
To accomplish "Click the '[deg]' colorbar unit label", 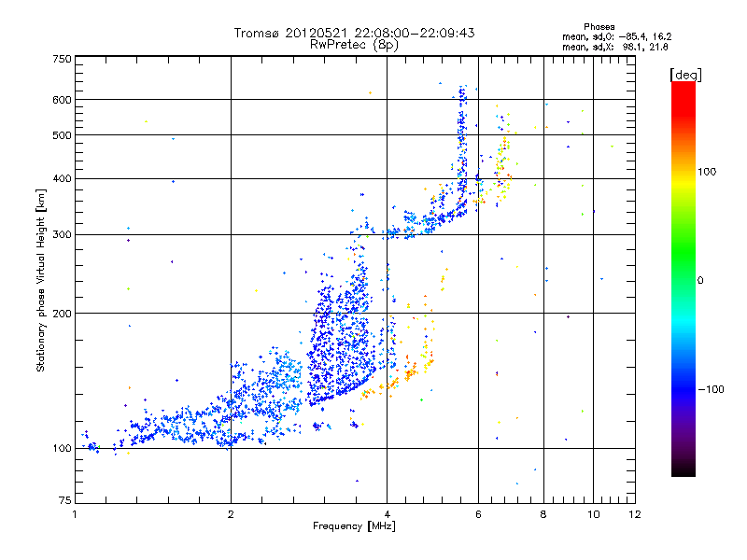I will pyautogui.click(x=685, y=75).
